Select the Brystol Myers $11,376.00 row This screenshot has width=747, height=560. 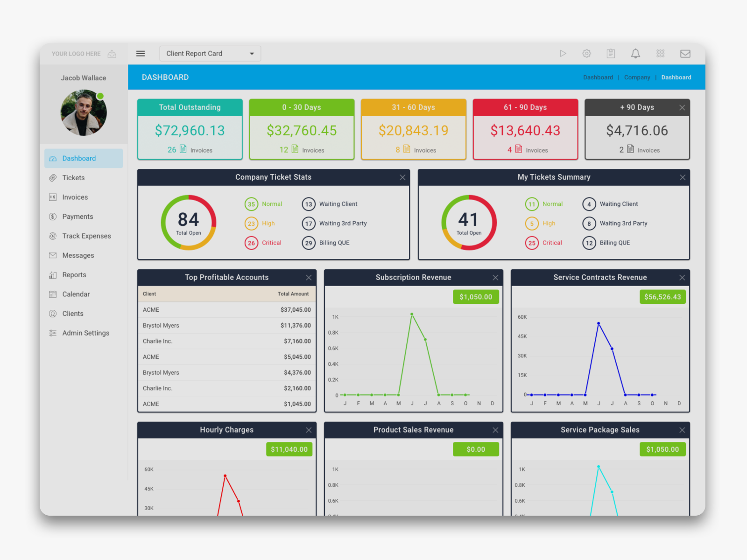[227, 325]
